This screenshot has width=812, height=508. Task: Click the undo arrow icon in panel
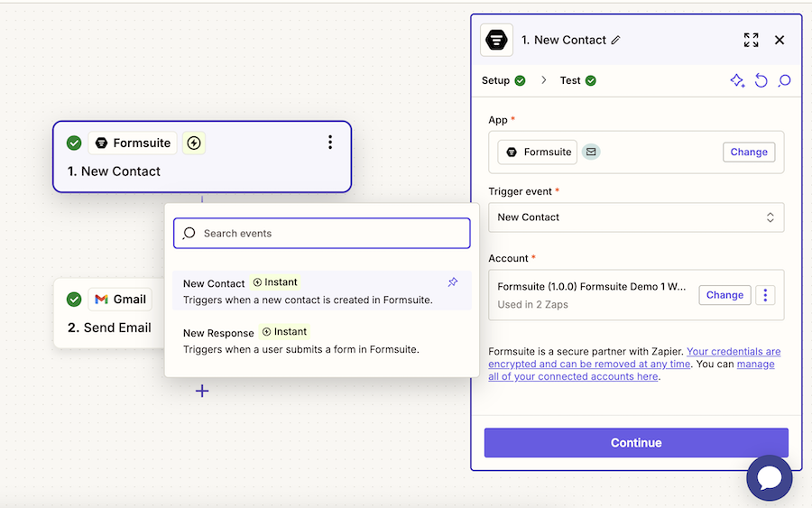761,80
